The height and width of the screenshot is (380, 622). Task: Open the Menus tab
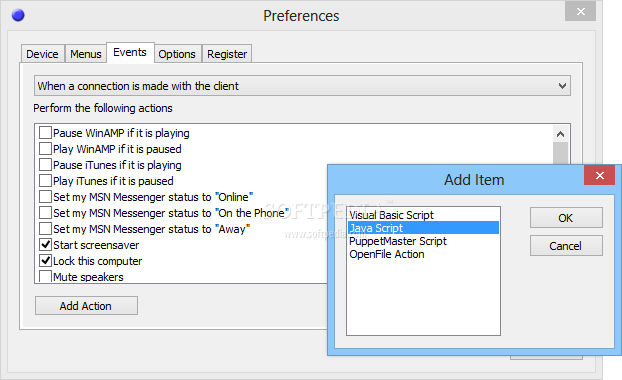86,54
